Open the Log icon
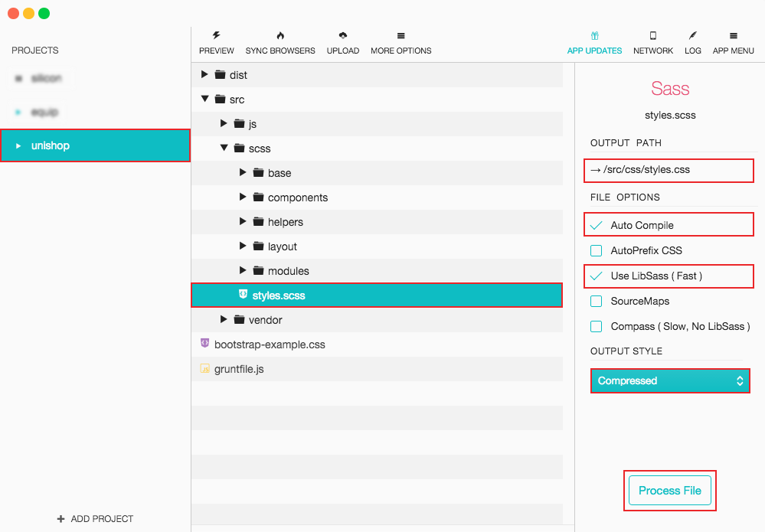This screenshot has height=532, width=765. point(693,36)
